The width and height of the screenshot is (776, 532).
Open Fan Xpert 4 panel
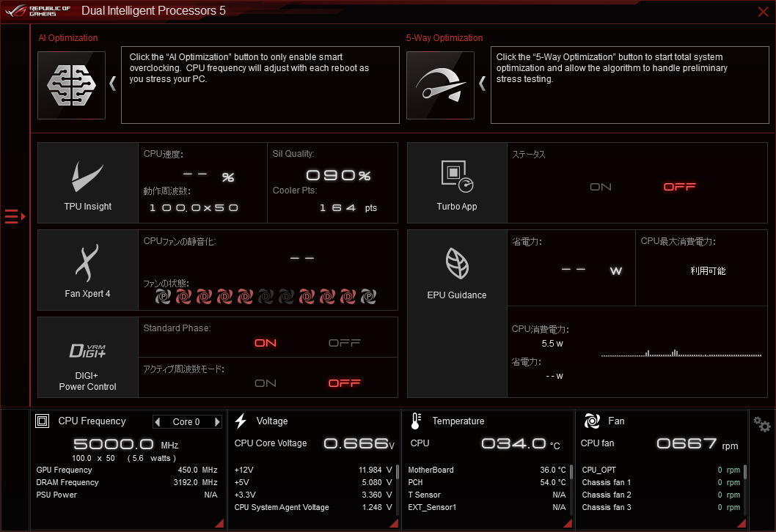(x=87, y=270)
